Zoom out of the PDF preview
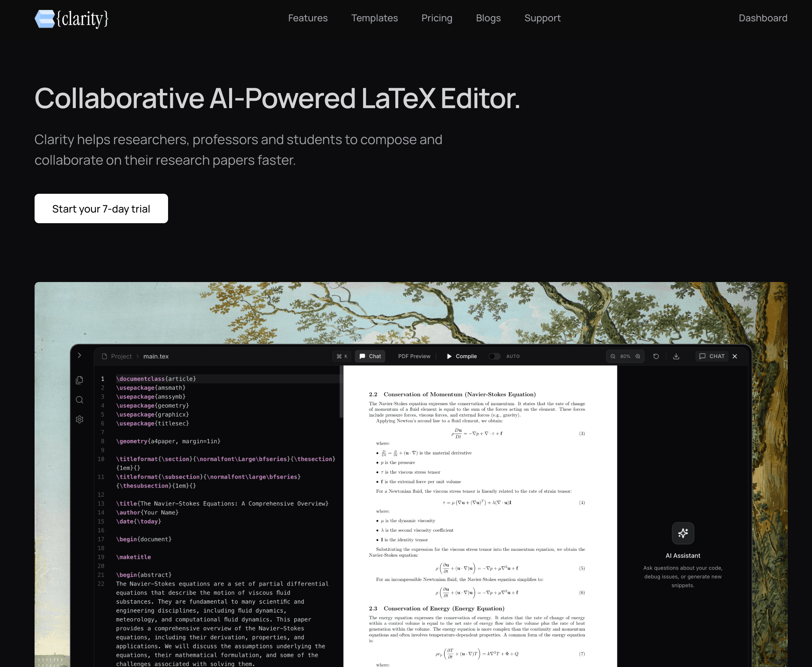 tap(613, 356)
